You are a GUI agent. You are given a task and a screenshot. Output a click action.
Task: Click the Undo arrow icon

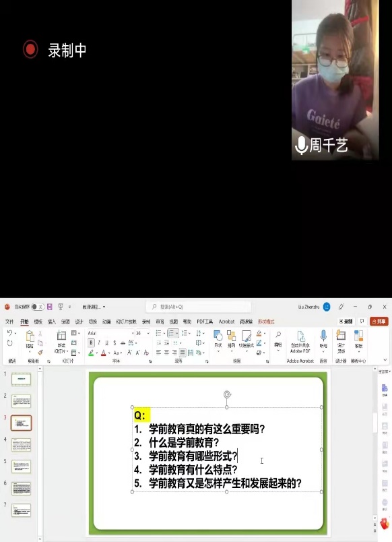(x=10, y=333)
